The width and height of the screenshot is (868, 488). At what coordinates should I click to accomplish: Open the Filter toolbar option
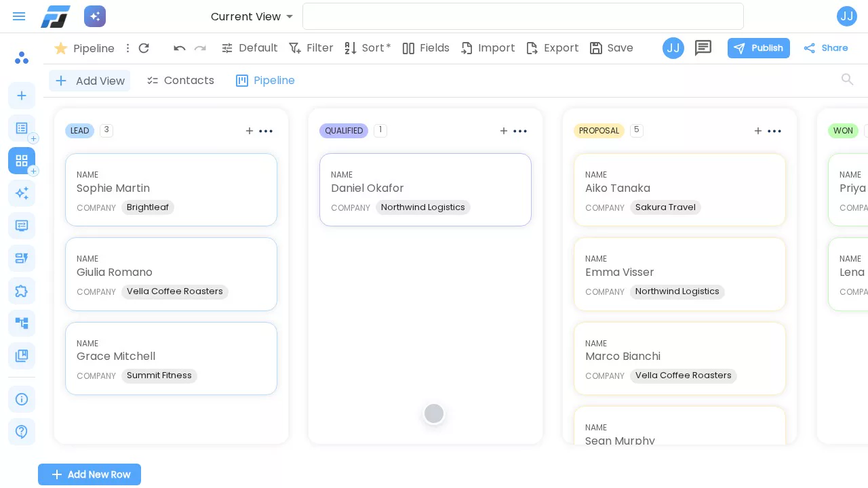[311, 48]
